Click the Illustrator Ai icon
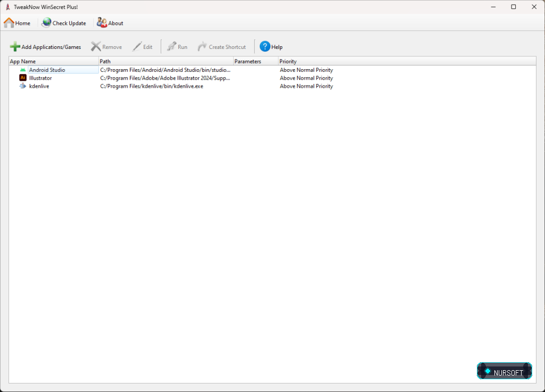Screen dimensions: 545x392 tap(23, 78)
